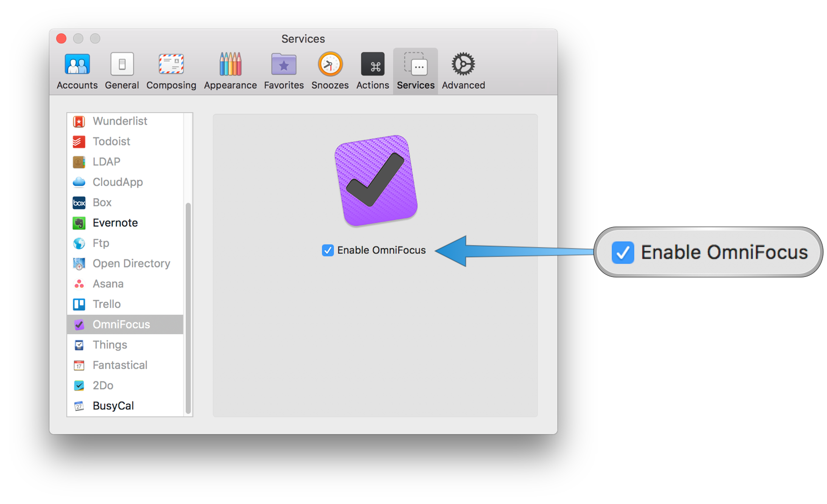827x504 pixels.
Task: Close the Services preferences window
Action: click(x=61, y=38)
